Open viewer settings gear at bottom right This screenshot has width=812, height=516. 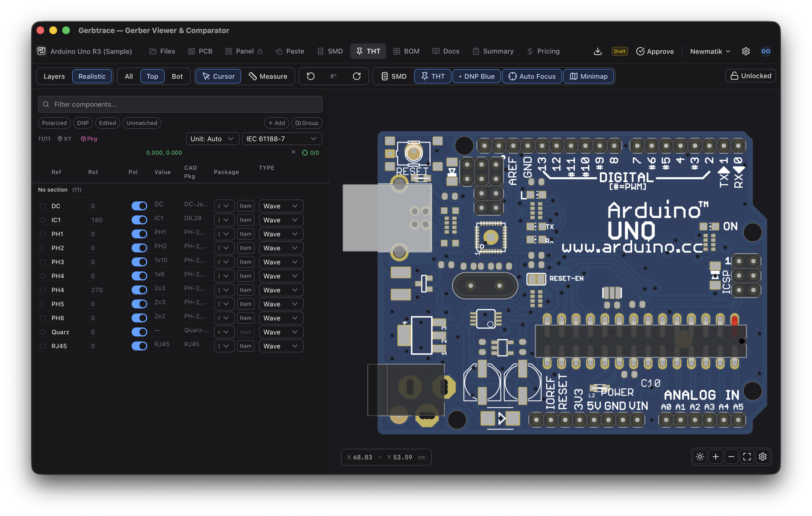(763, 457)
